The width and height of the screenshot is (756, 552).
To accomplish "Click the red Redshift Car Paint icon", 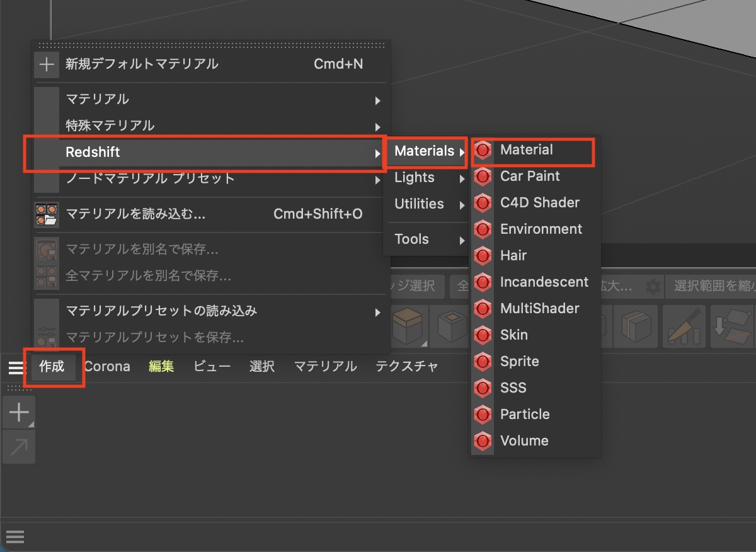I will pyautogui.click(x=483, y=176).
